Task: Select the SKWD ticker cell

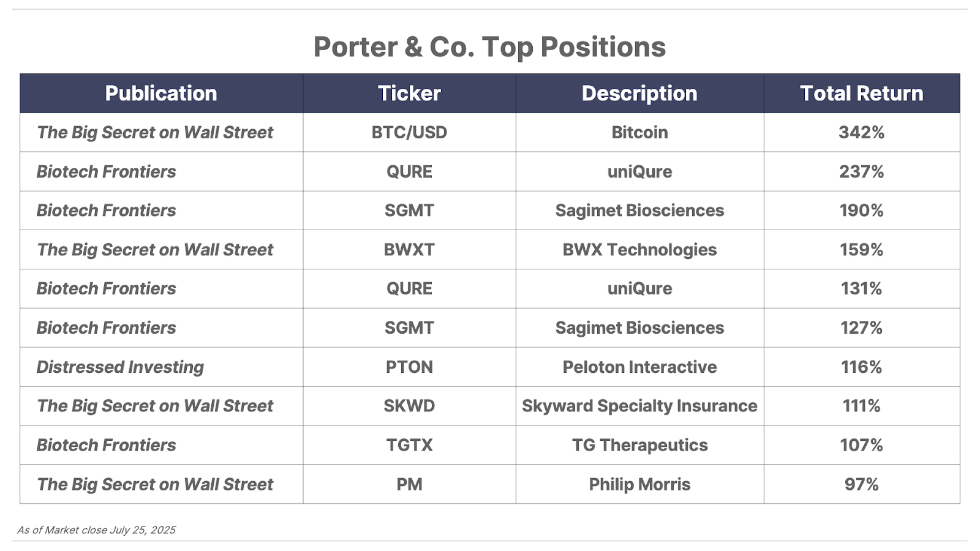Action: click(x=409, y=406)
